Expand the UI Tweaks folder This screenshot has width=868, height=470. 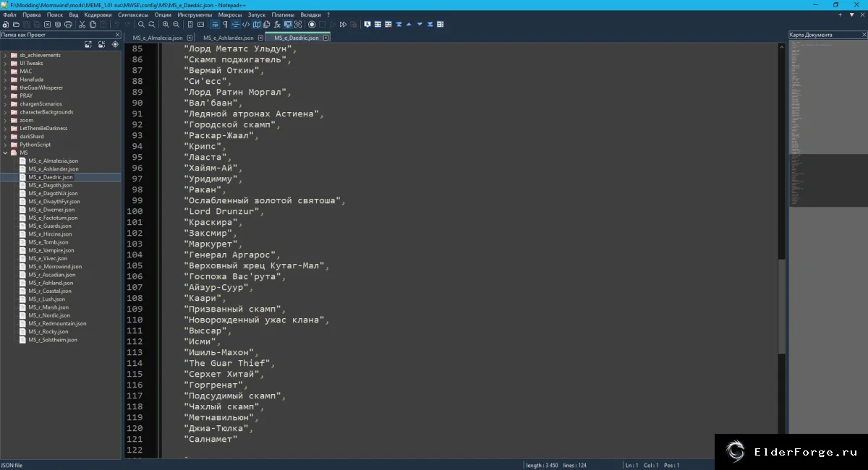click(x=5, y=64)
